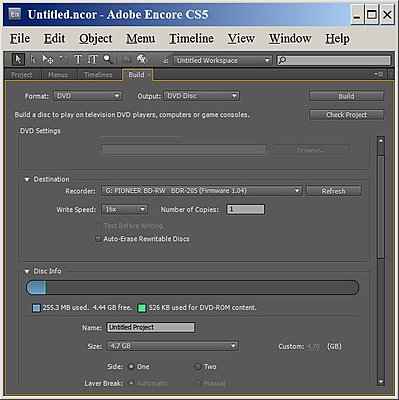Collapse the Disc Info section
The image size is (399, 400).
[27, 271]
